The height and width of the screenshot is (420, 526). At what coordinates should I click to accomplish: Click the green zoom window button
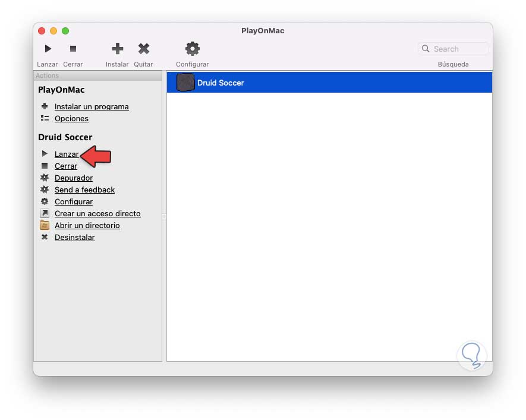coord(65,31)
